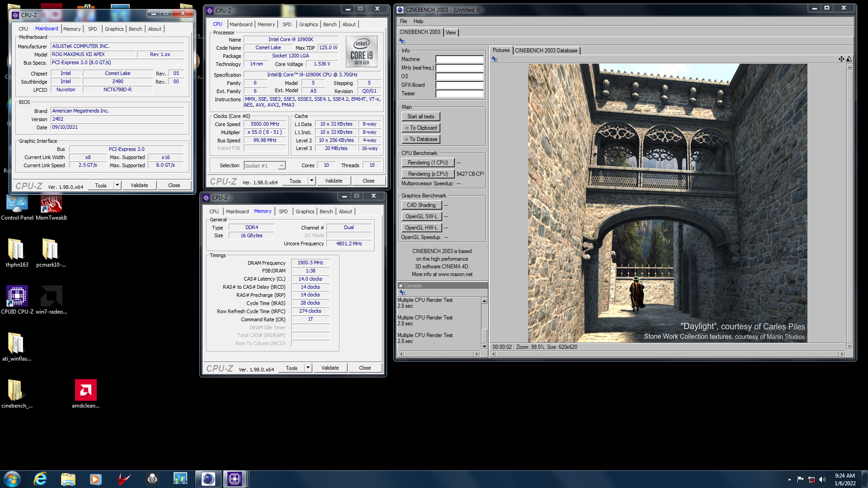Open Socket #1 selection dropdown
Screen dimensions: 868x488
tap(265, 166)
